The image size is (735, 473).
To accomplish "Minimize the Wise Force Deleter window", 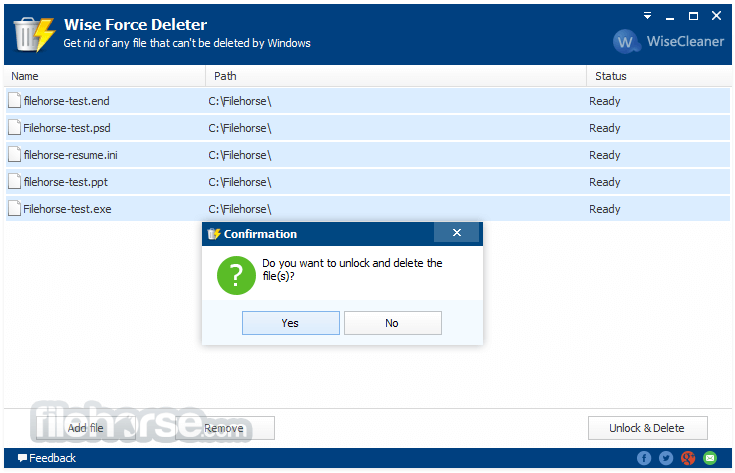I will tap(670, 17).
